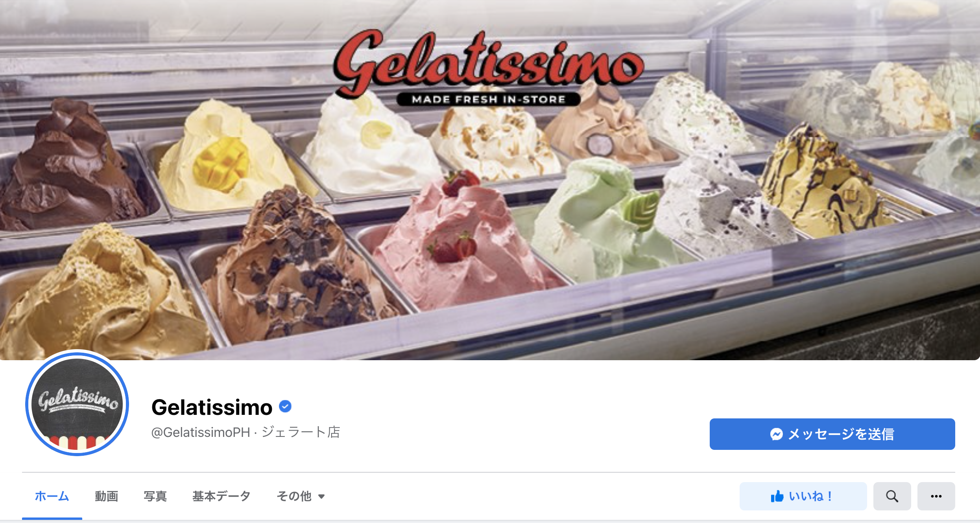Send a message with メッセージを送信 button
This screenshot has width=980, height=523.
pyautogui.click(x=832, y=434)
